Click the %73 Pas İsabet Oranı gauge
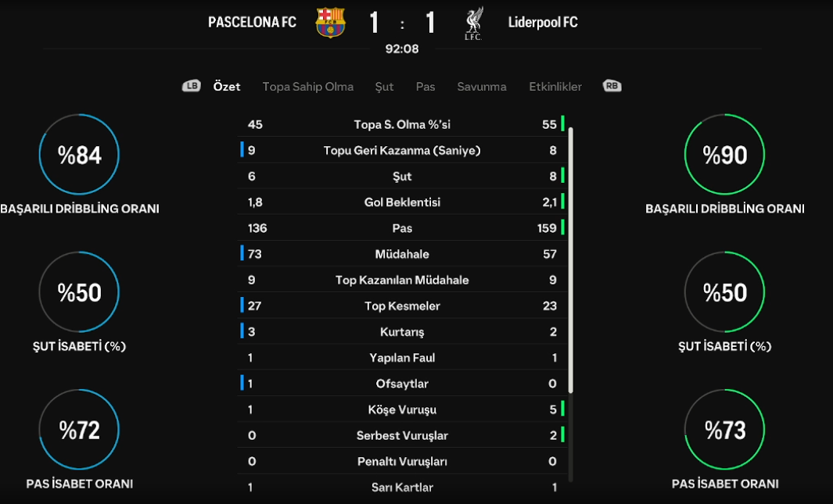The width and height of the screenshot is (833, 504). (724, 429)
